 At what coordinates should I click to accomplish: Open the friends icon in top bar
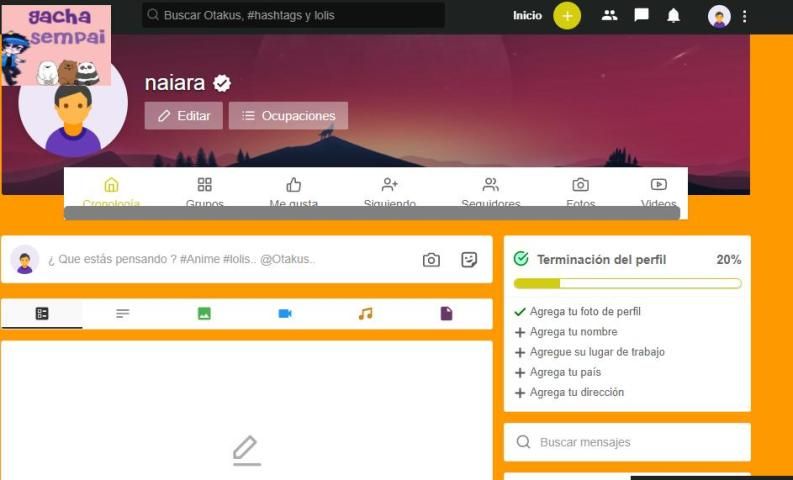[609, 16]
